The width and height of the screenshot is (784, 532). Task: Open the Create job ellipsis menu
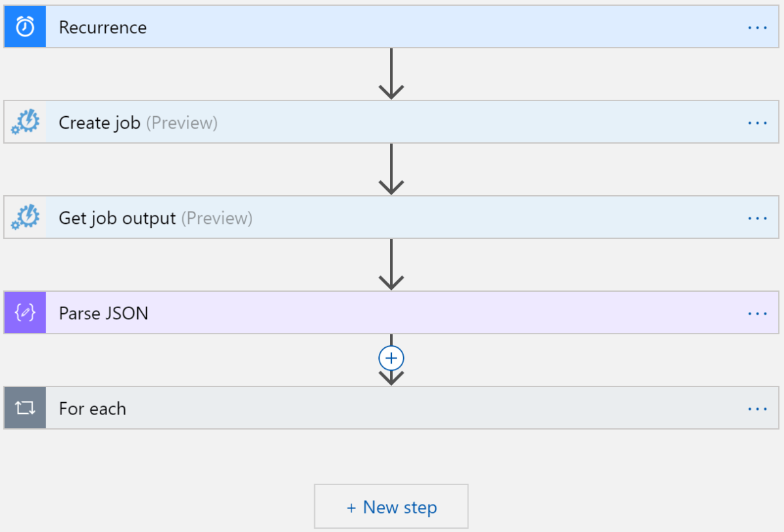757,122
